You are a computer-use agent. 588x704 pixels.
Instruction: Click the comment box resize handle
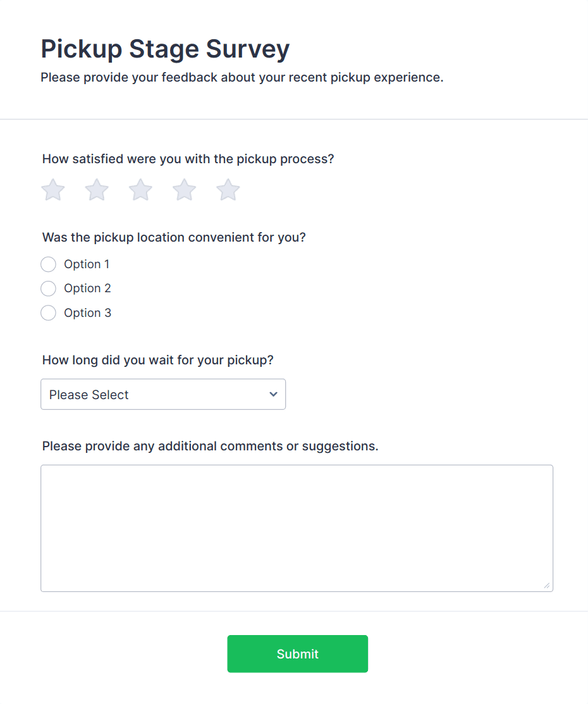click(x=547, y=586)
